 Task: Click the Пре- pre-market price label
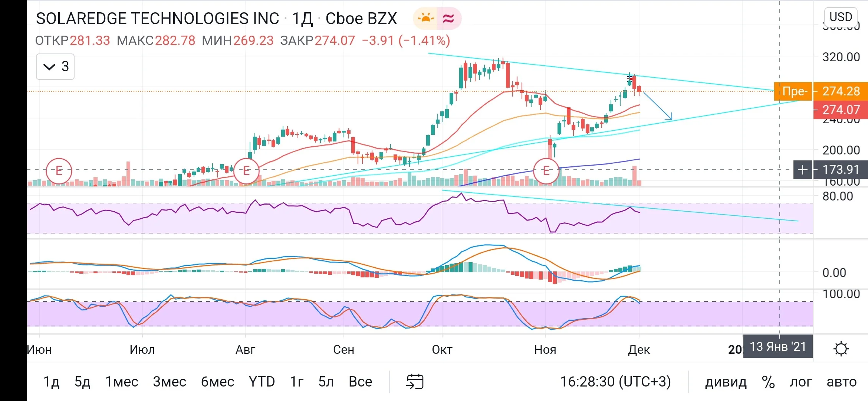[x=793, y=91]
